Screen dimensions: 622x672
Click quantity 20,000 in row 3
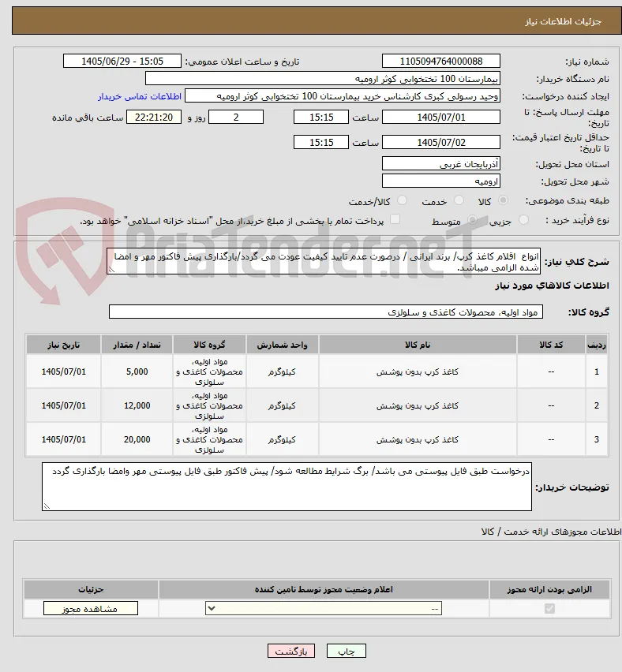pyautogui.click(x=137, y=439)
